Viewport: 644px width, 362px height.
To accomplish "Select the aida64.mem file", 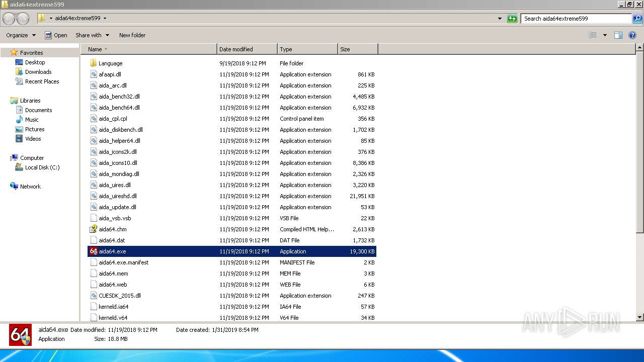I will click(232, 274).
